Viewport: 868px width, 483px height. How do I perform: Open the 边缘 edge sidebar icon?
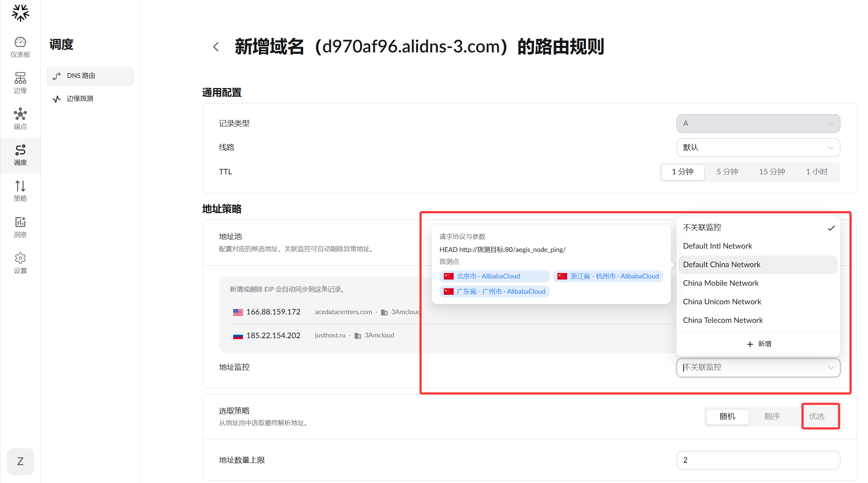coord(20,83)
